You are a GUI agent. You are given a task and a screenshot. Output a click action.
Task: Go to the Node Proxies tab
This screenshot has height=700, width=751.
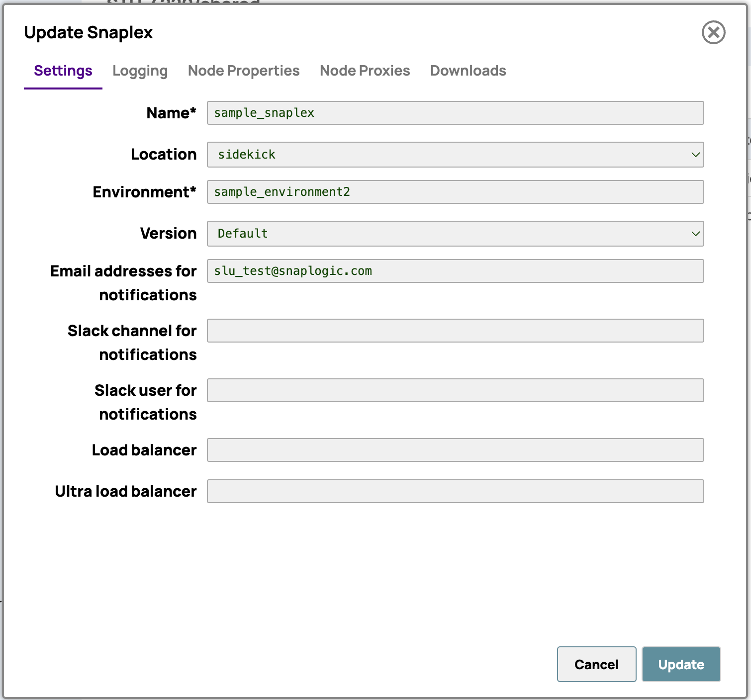click(x=365, y=71)
